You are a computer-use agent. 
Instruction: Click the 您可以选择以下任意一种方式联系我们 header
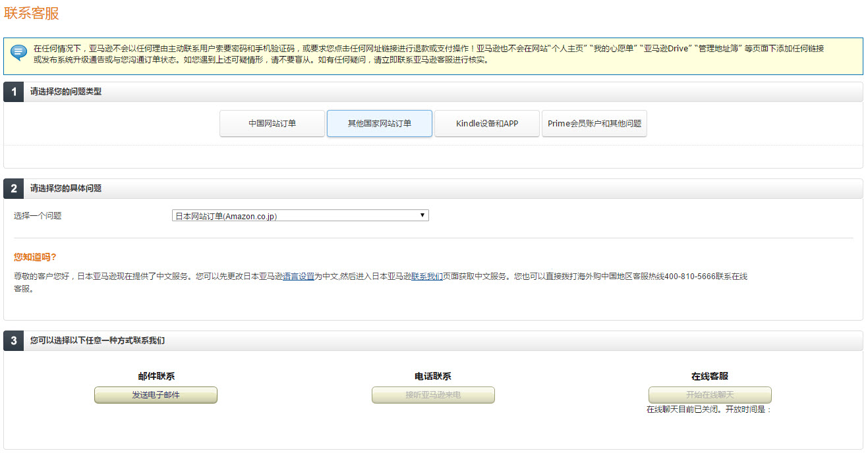[98, 340]
